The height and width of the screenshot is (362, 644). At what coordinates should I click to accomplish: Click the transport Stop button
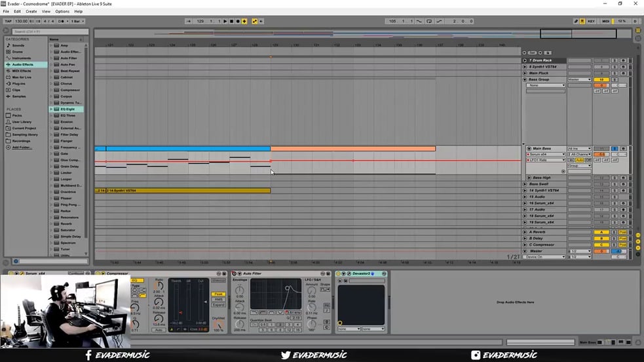(231, 21)
